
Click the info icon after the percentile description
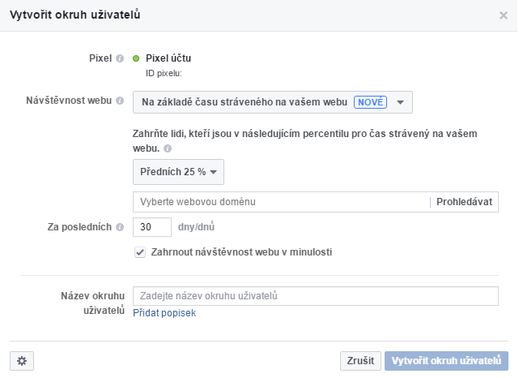point(168,149)
